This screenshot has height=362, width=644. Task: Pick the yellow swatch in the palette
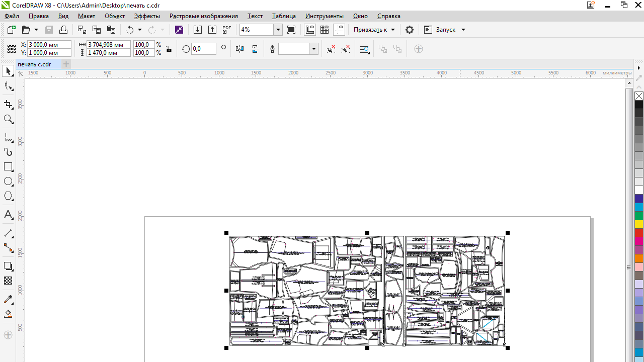[x=639, y=224]
